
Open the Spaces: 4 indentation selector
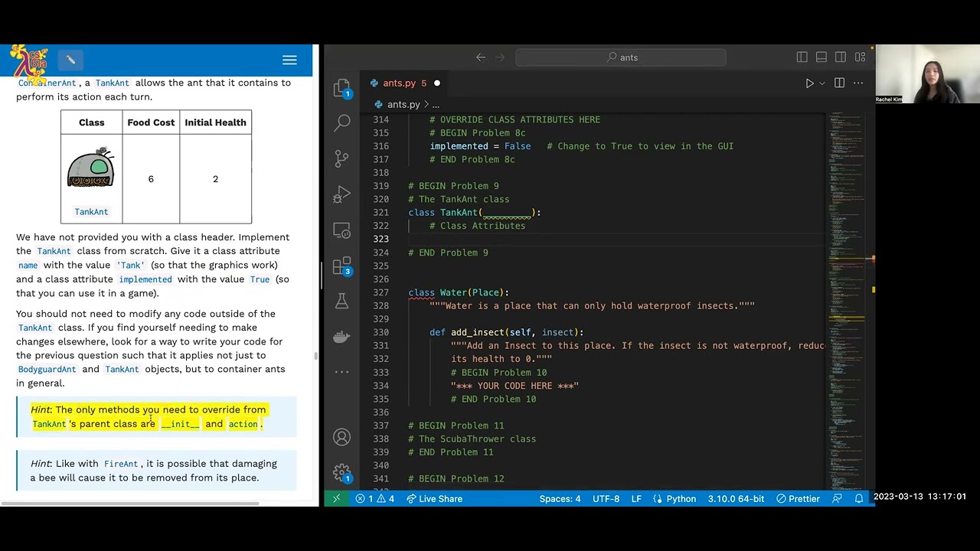560,499
